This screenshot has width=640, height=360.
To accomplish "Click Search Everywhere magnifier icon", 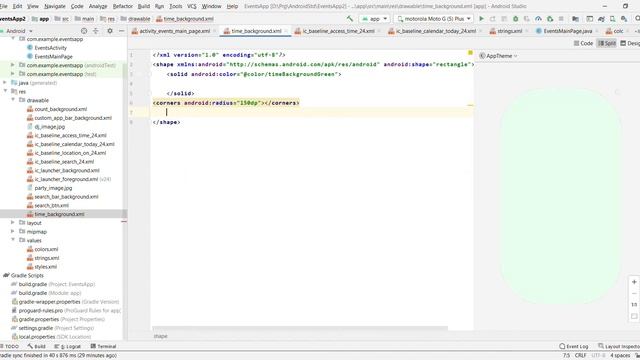I will (637, 19).
